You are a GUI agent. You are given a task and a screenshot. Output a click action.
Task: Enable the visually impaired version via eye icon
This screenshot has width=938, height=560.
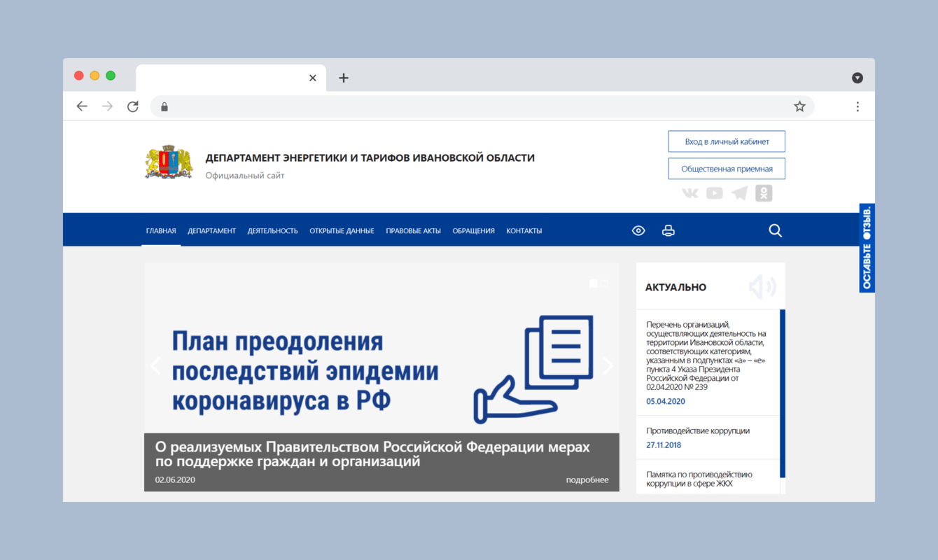pyautogui.click(x=638, y=230)
